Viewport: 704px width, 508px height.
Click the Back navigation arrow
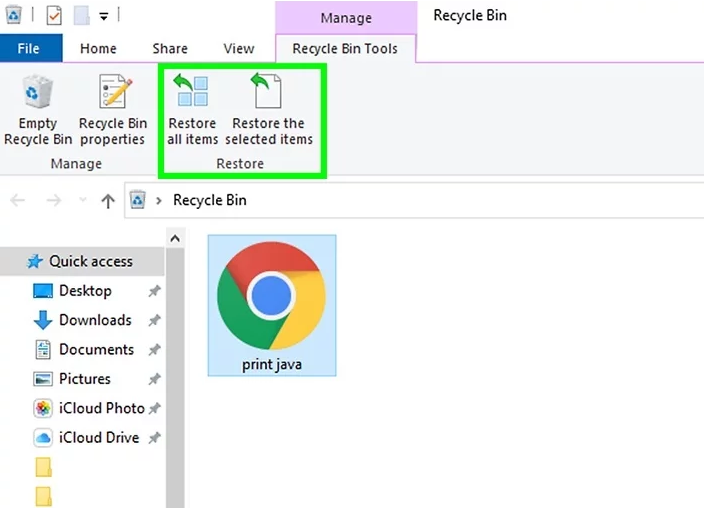coord(17,201)
